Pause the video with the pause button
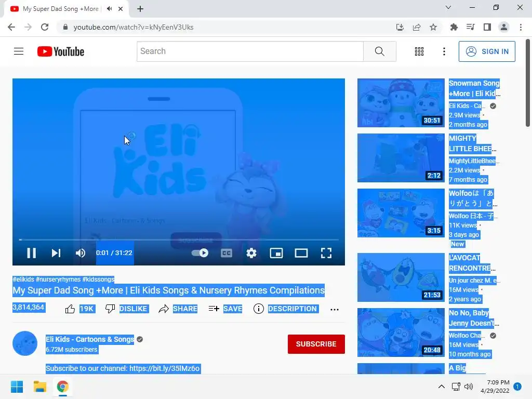This screenshot has height=399, width=532. [31, 253]
